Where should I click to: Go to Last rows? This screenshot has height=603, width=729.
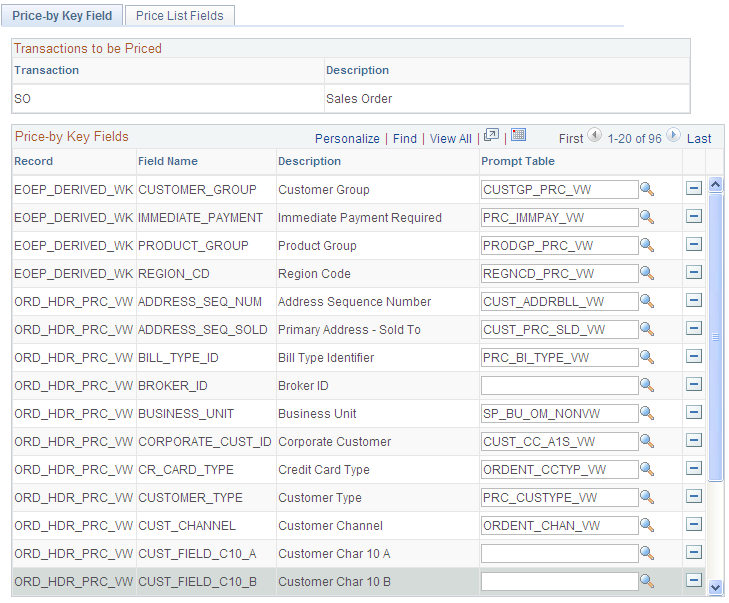pyautogui.click(x=699, y=139)
